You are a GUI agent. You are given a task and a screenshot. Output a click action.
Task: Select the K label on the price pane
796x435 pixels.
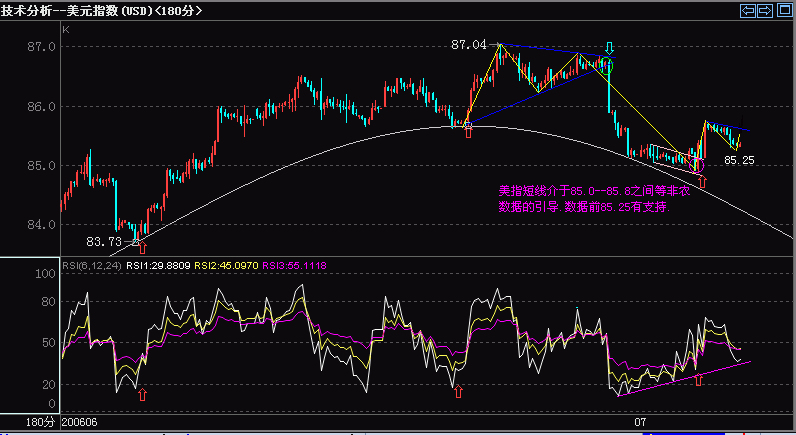65,30
